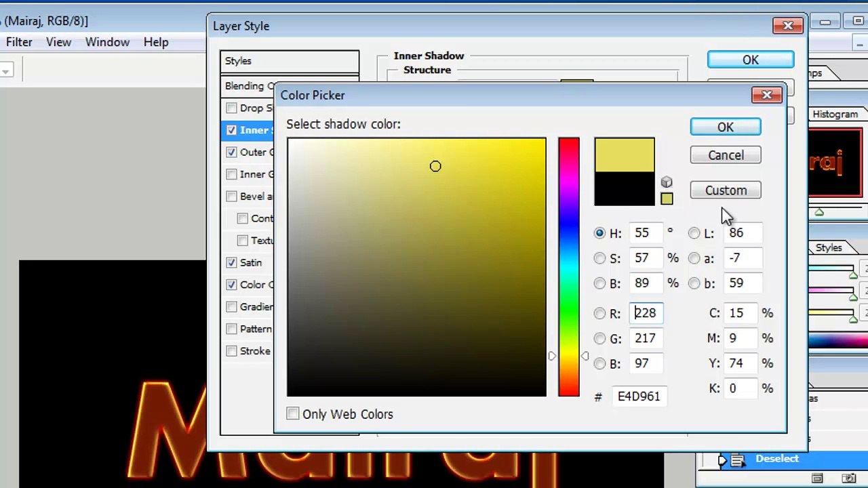Screen dimensions: 868x488
Task: Open the Window menu
Action: 107,42
